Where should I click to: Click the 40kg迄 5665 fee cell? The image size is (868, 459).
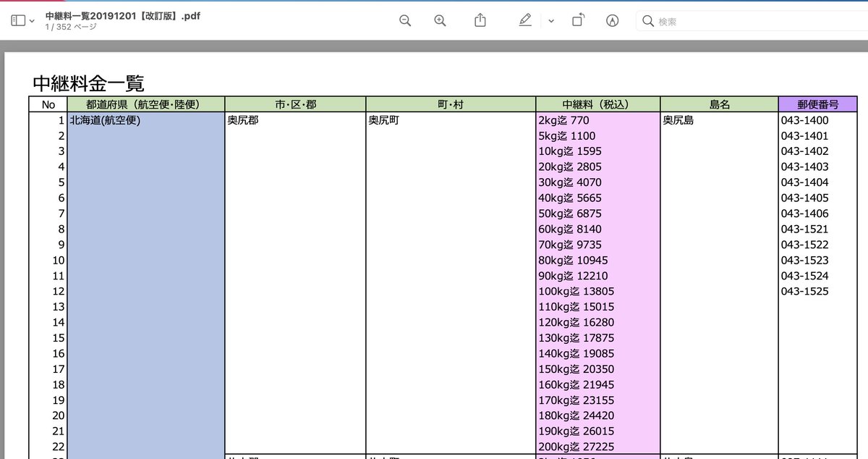tap(570, 198)
